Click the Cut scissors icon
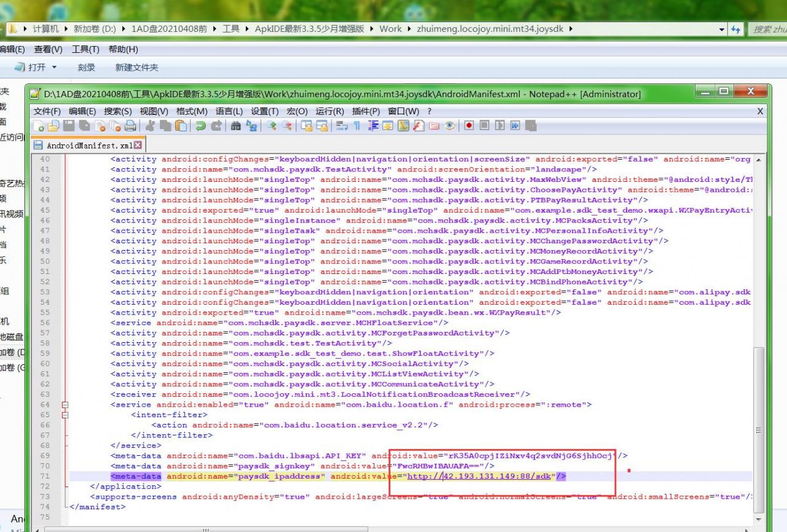This screenshot has width=787, height=532. point(150,126)
